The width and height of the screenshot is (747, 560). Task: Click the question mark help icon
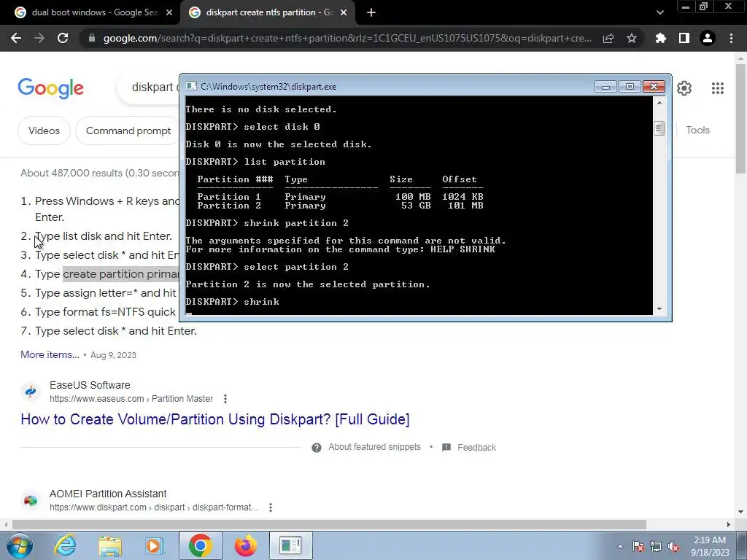pyautogui.click(x=317, y=448)
